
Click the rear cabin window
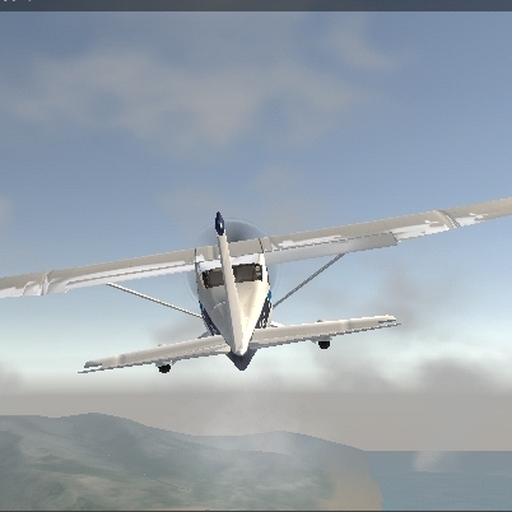coord(232,276)
